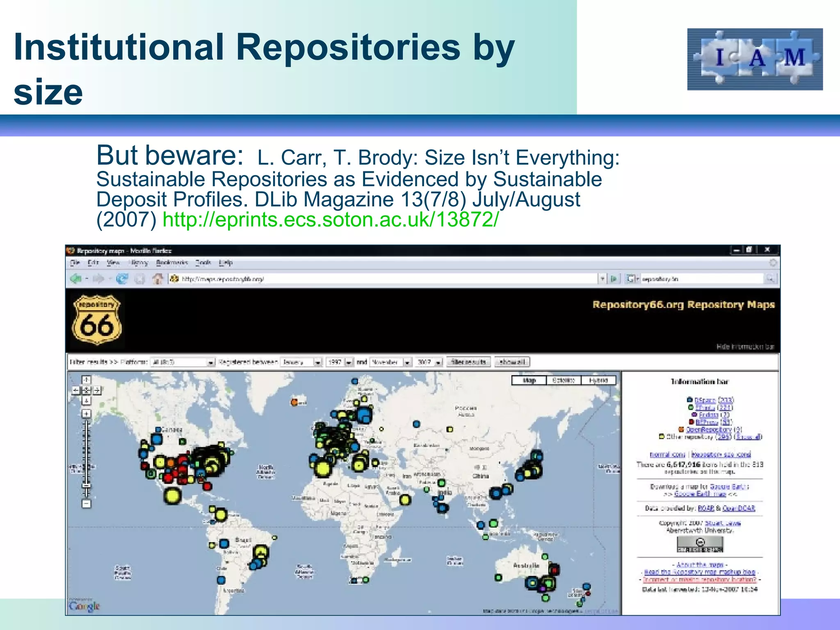Open the History menu
Viewport: 840px width, 630px height.
point(138,262)
